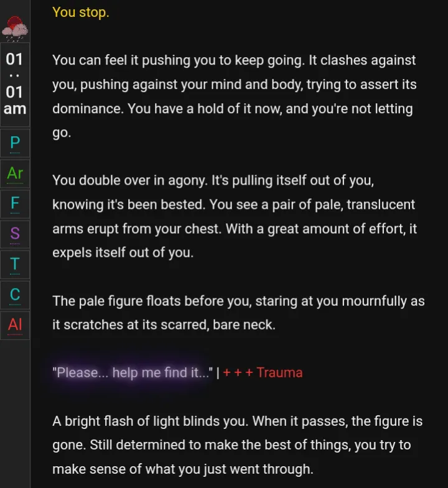The width and height of the screenshot is (448, 488).
Task: Click the red Trauma stat change text
Action: [x=279, y=373]
